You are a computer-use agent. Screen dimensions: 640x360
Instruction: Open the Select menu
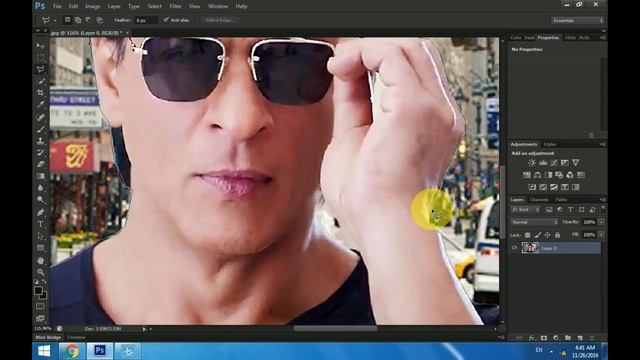point(154,7)
